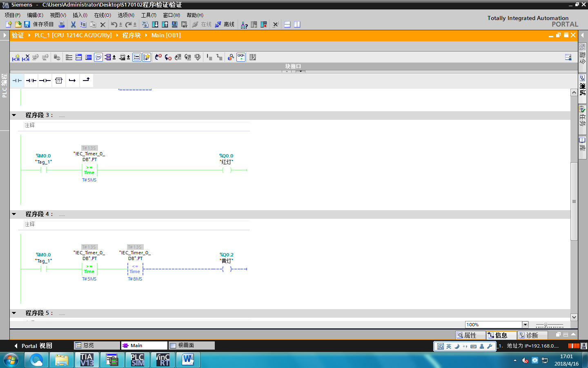Open the 在线(O) menu
The image size is (588, 368).
pos(102,15)
